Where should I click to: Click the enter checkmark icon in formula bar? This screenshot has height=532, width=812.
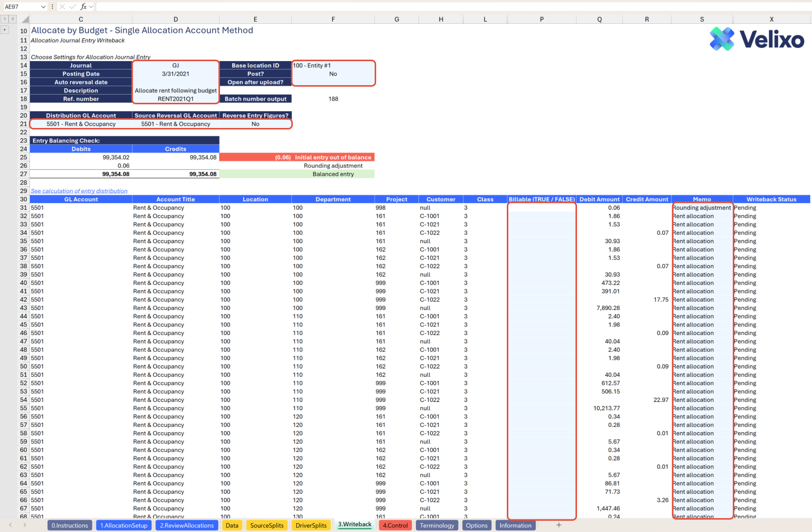(73, 6)
